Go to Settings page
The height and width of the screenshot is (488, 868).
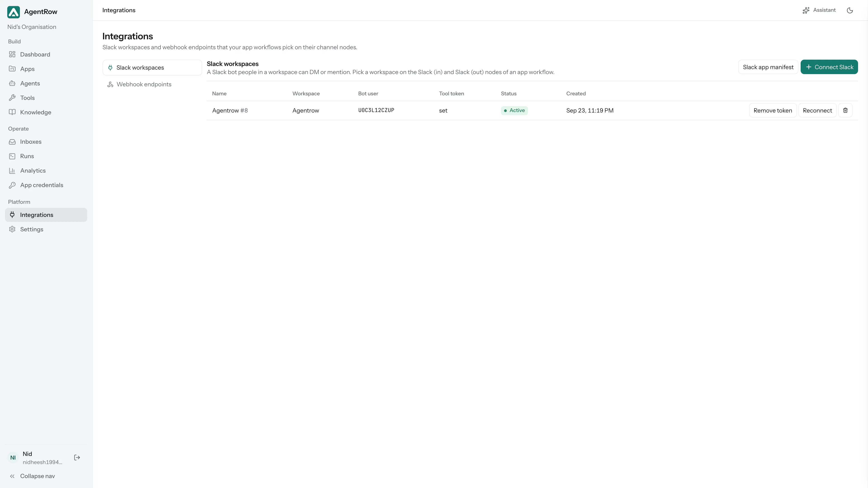(x=46, y=229)
